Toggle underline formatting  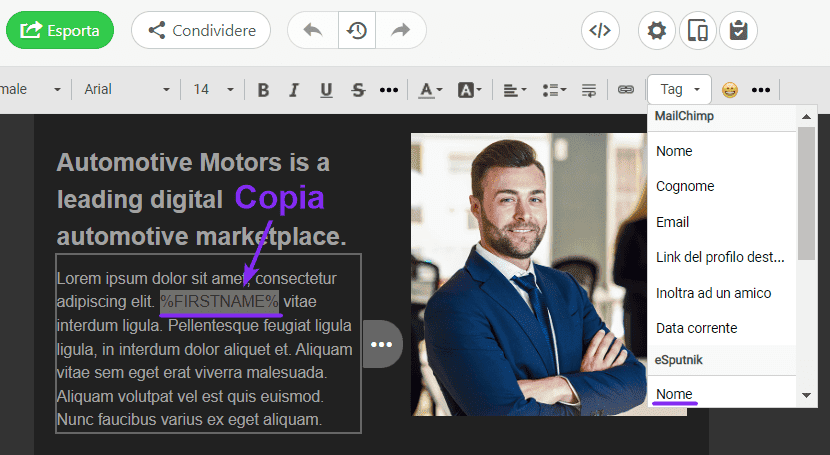coord(326,90)
